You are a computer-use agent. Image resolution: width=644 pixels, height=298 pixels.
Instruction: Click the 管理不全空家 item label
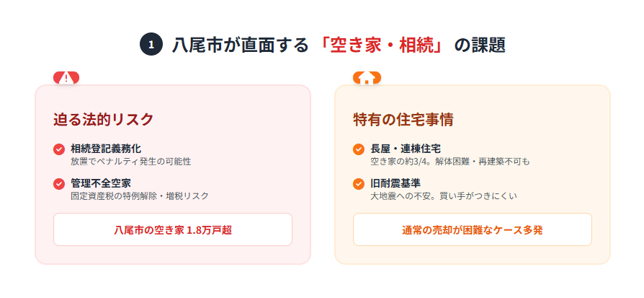(x=100, y=183)
